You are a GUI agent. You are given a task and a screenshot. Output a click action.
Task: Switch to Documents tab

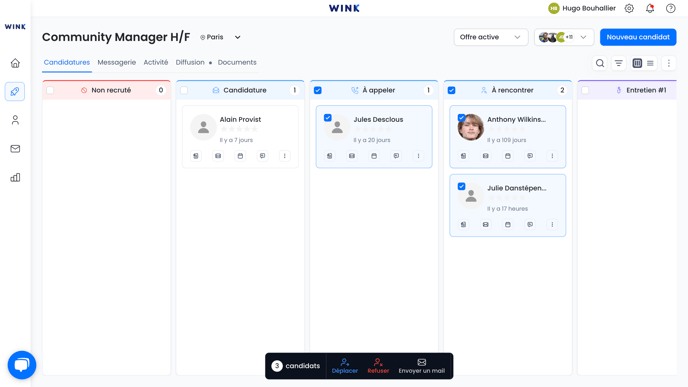click(237, 62)
